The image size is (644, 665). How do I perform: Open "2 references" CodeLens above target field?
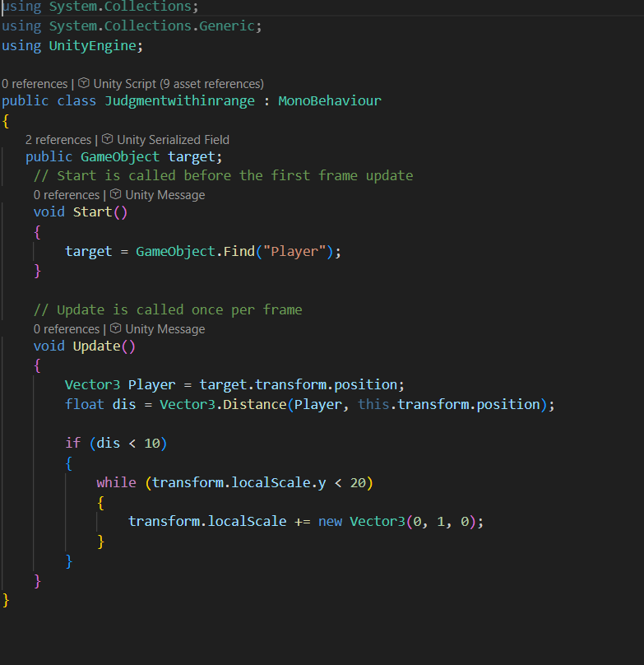point(58,140)
